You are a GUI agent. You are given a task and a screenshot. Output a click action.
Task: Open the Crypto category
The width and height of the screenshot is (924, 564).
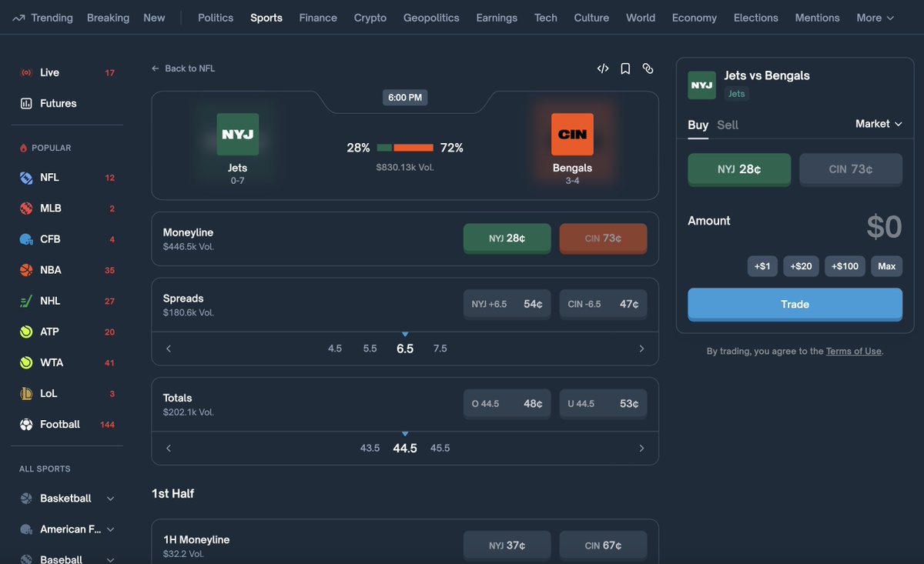pyautogui.click(x=370, y=18)
